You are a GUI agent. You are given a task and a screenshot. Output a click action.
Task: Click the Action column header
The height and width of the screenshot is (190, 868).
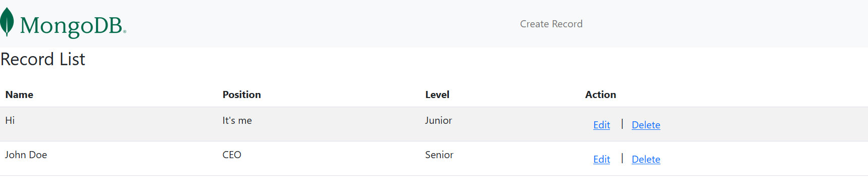(600, 94)
